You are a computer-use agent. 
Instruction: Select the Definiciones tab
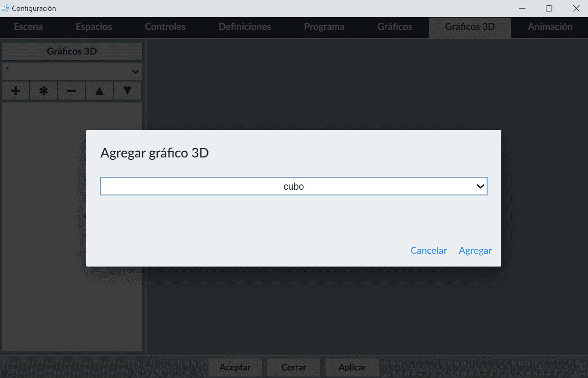(244, 27)
